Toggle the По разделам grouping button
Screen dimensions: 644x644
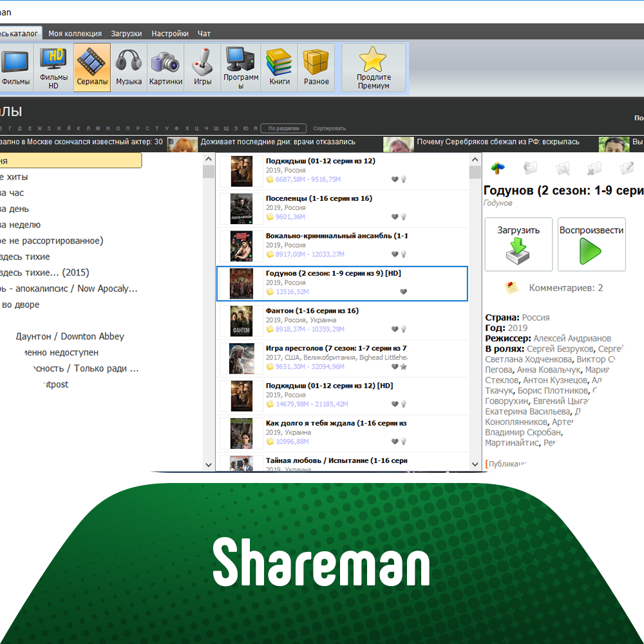pyautogui.click(x=283, y=129)
